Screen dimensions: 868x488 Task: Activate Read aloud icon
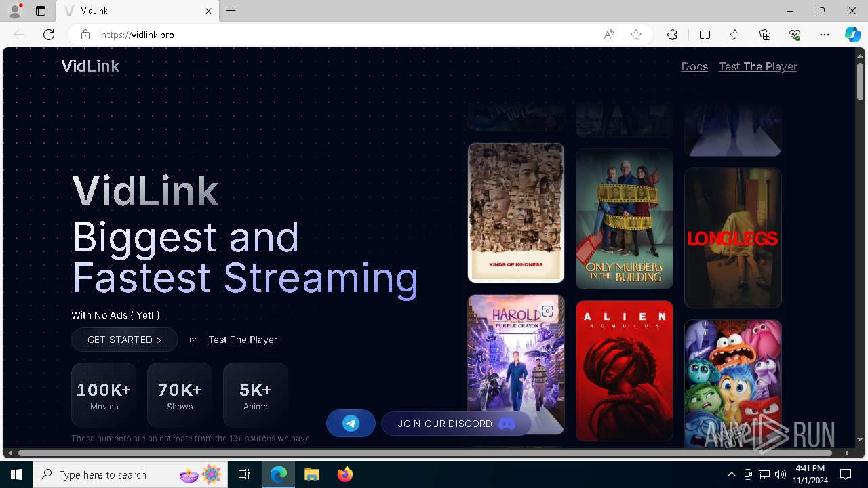point(609,35)
